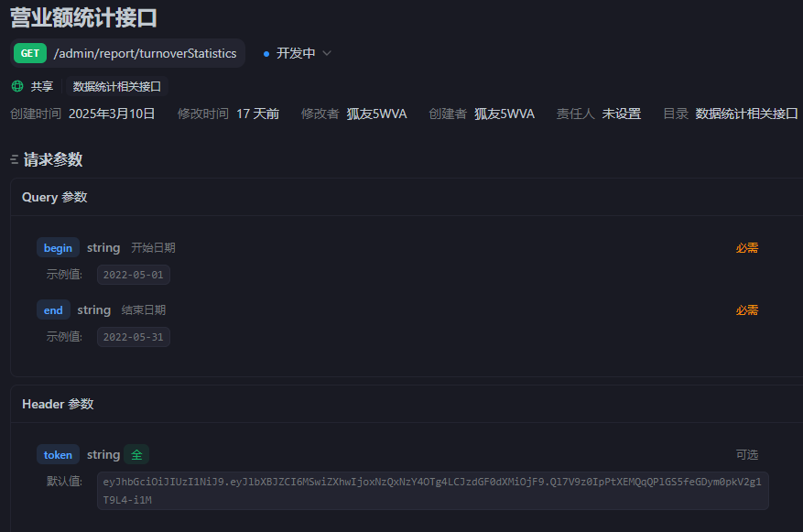Click the 示例值 label under begin
The width and height of the screenshot is (803, 532).
64,275
